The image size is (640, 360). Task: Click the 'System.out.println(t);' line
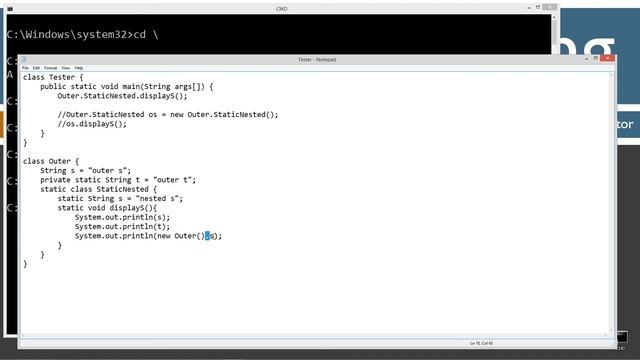(122, 227)
